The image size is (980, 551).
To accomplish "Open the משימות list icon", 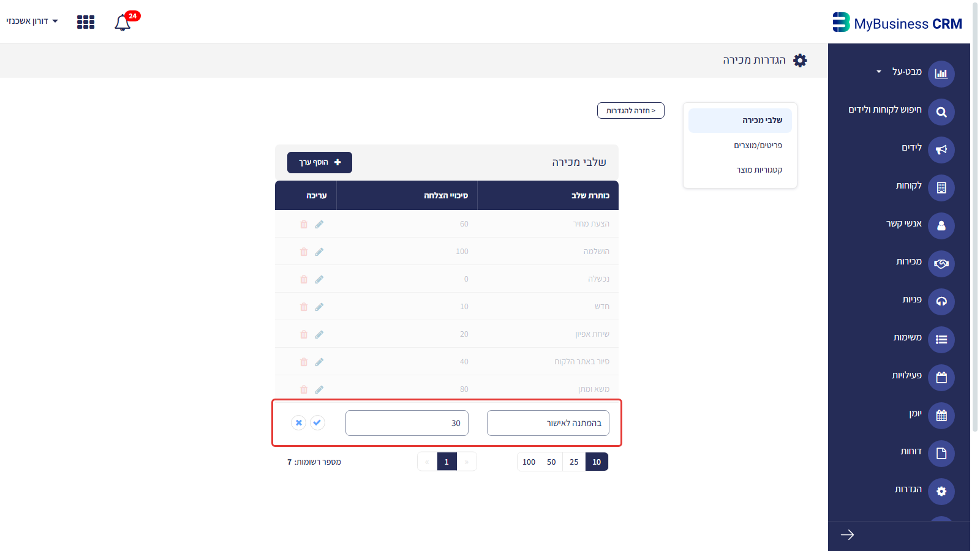I will pos(941,340).
